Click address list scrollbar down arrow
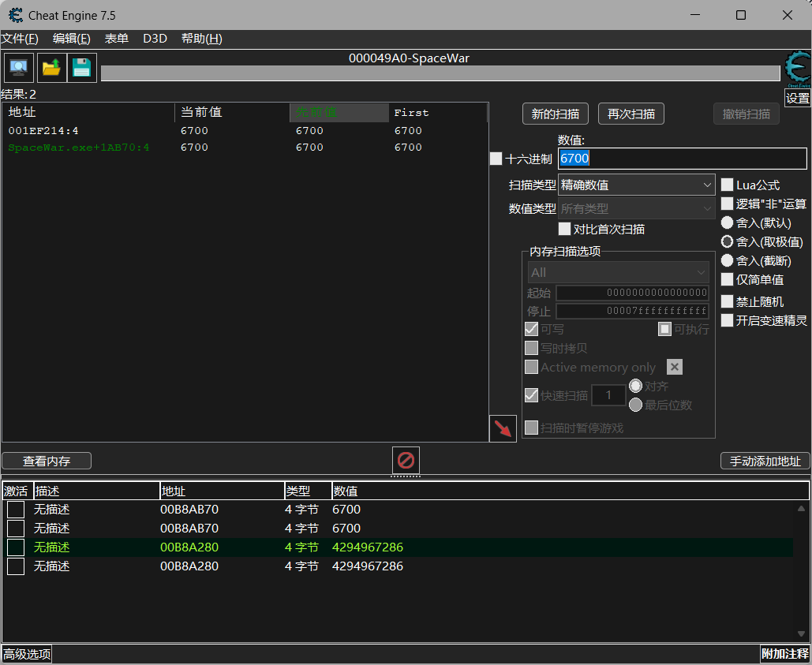The width and height of the screenshot is (812, 665). point(801,634)
